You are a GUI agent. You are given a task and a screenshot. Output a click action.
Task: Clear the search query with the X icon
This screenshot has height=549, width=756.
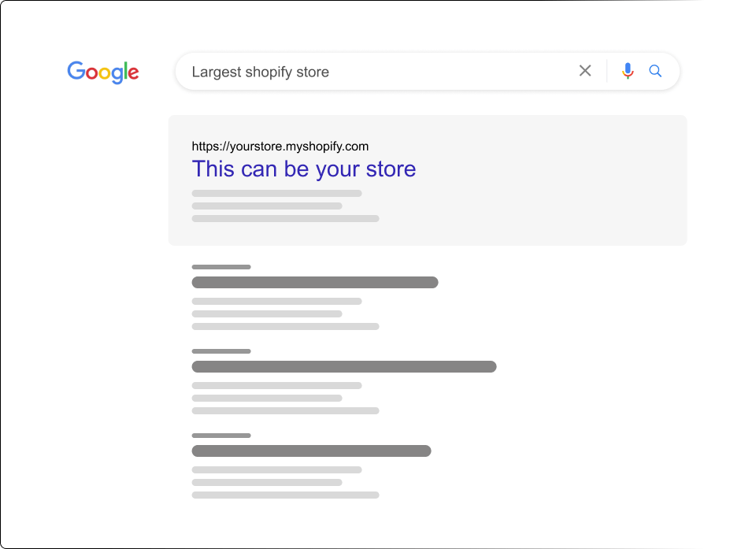point(585,71)
